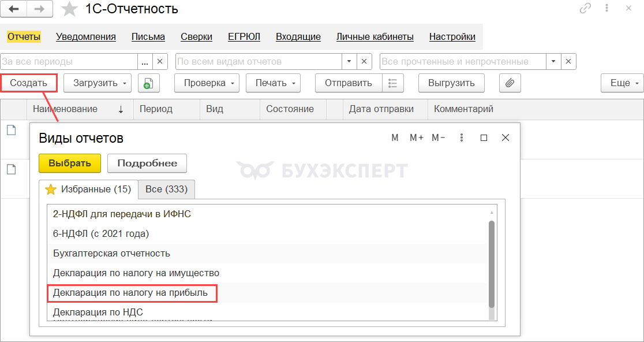The width and height of the screenshot is (644, 342).
Task: Open the Личные кабинеты section
Action: pos(375,36)
